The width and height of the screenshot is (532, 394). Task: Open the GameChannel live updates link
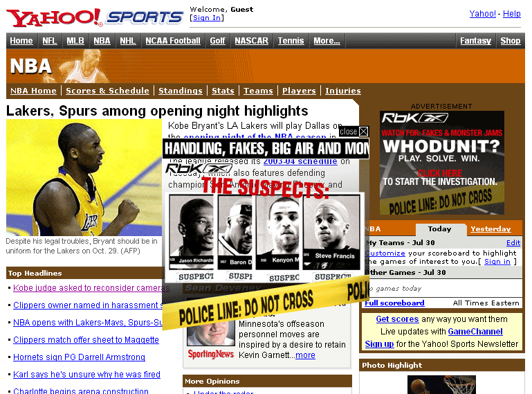click(475, 332)
